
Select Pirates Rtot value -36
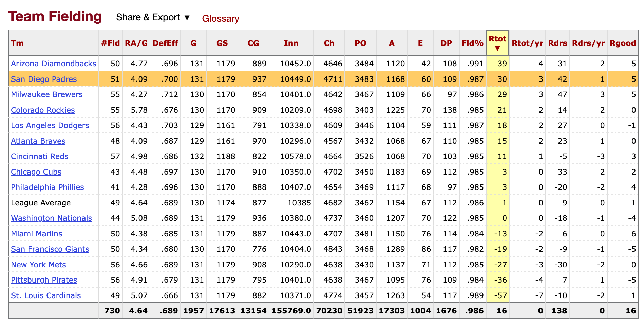(500, 280)
